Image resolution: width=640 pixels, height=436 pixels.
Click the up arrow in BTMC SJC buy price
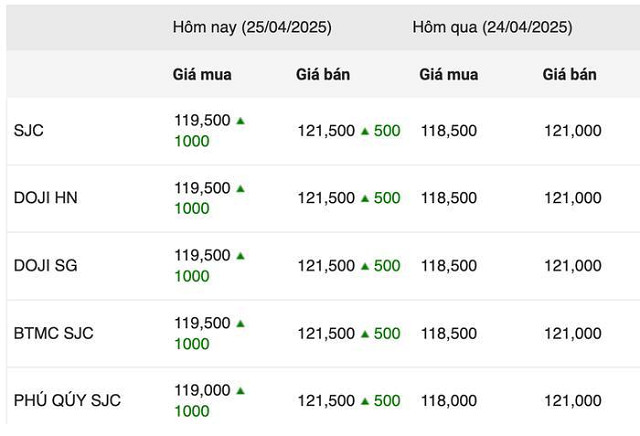pyautogui.click(x=240, y=324)
